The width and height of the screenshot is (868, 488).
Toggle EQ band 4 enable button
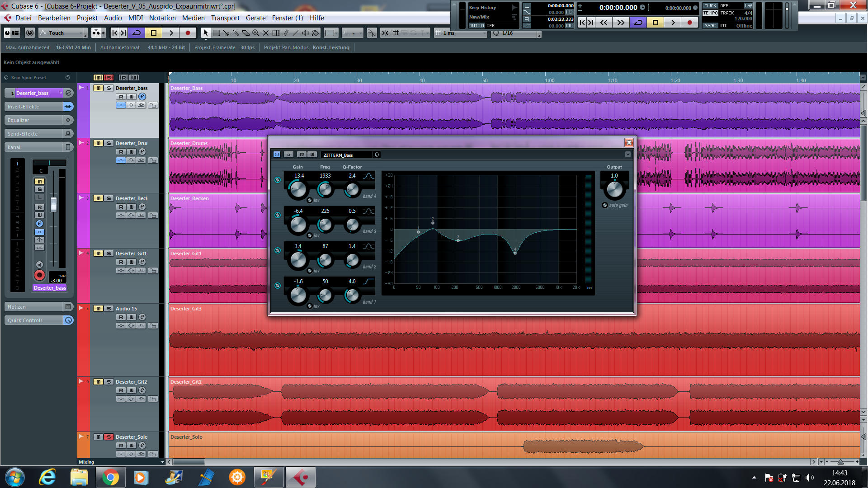coord(278,180)
